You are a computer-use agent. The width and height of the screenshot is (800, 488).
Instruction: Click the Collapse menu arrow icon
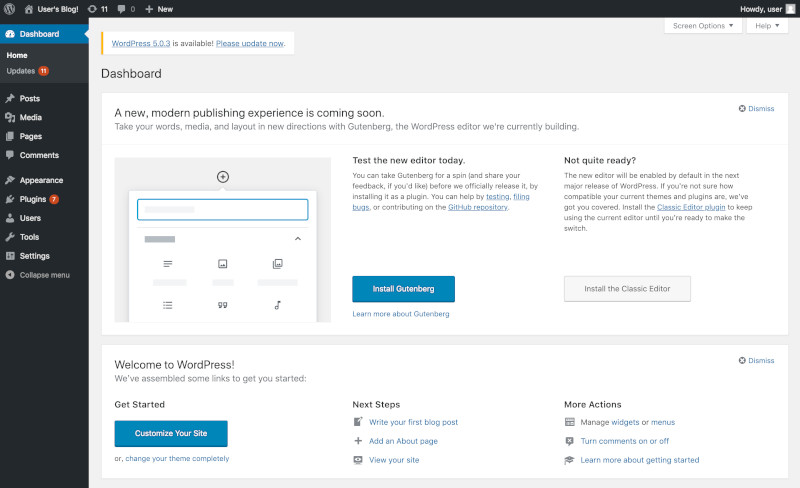[10, 275]
